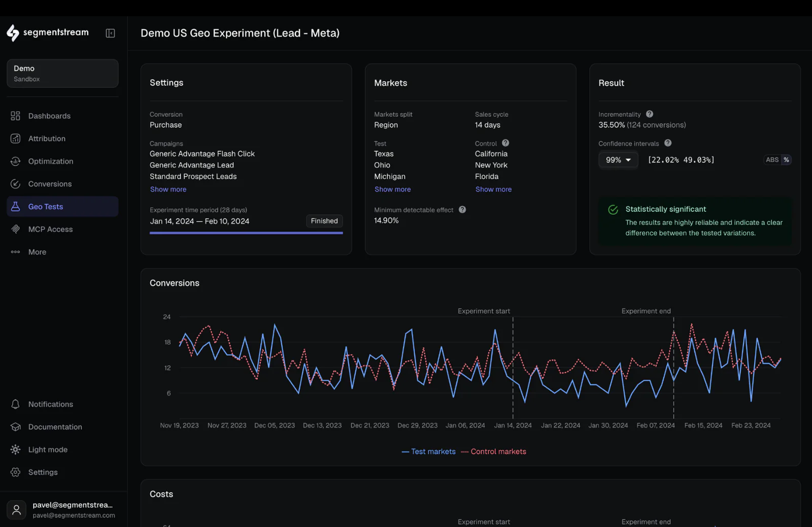Toggle Control markets legend series
The height and width of the screenshot is (527, 812).
493,451
